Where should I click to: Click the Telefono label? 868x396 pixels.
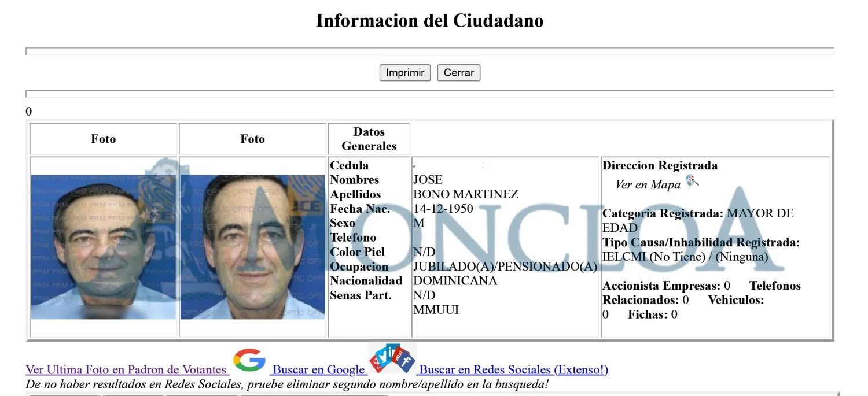tap(353, 238)
